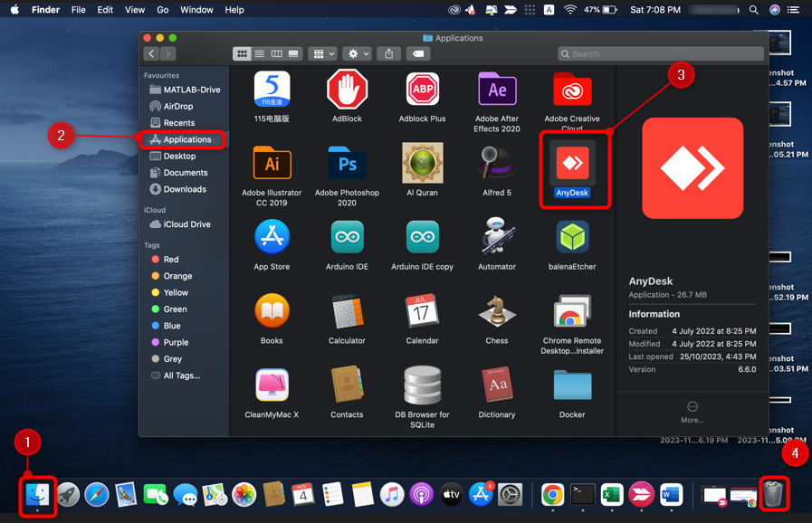Select the Red tag in sidebar
This screenshot has width=812, height=523.
click(170, 260)
